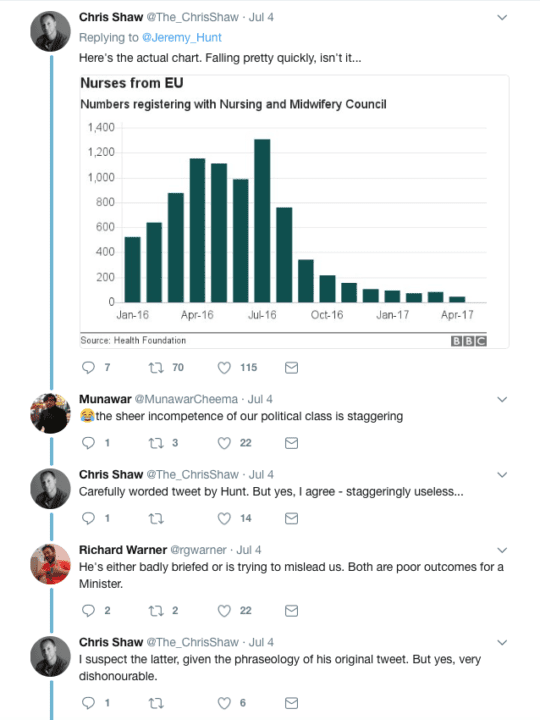Click the envelope icon under Richard Warner's tweet
540x720 pixels.
click(x=292, y=611)
